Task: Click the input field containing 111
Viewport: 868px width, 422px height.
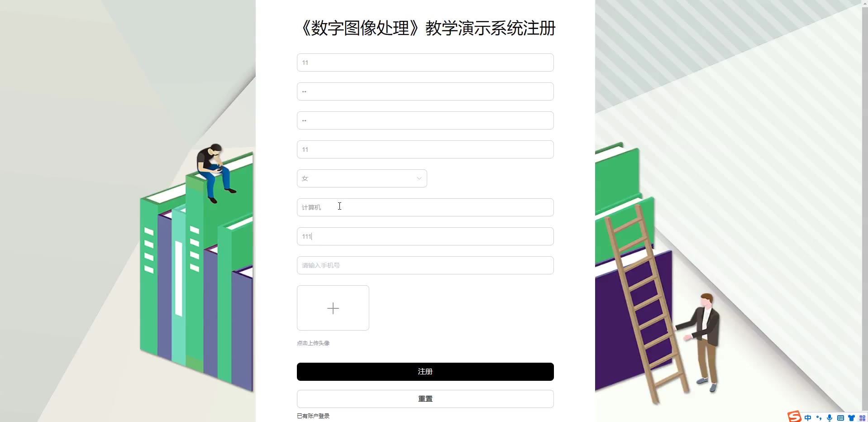Action: point(425,236)
